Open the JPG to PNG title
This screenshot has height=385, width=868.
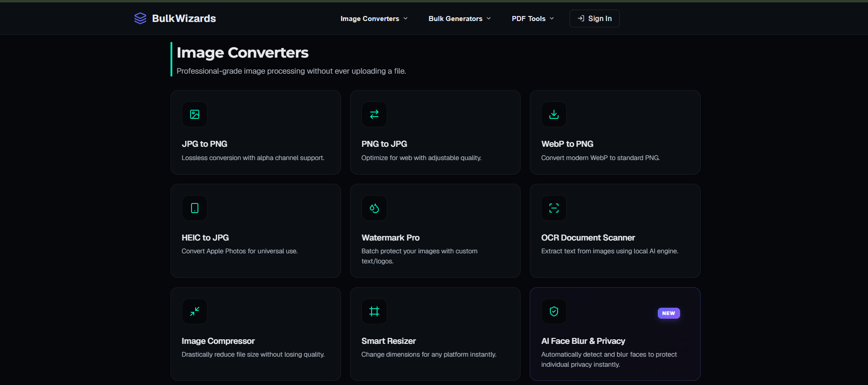tap(204, 144)
